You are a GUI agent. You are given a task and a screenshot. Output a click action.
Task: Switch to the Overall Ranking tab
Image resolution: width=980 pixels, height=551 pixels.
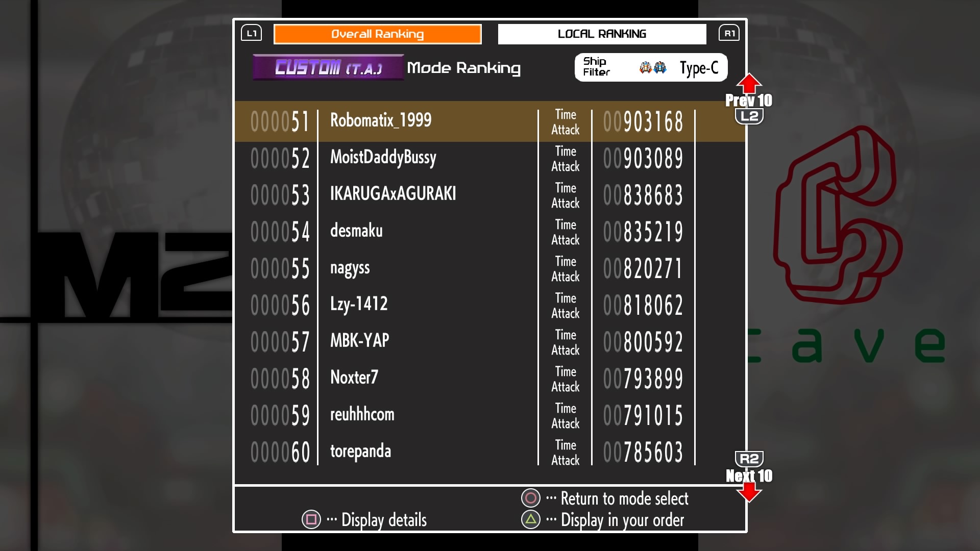point(378,34)
